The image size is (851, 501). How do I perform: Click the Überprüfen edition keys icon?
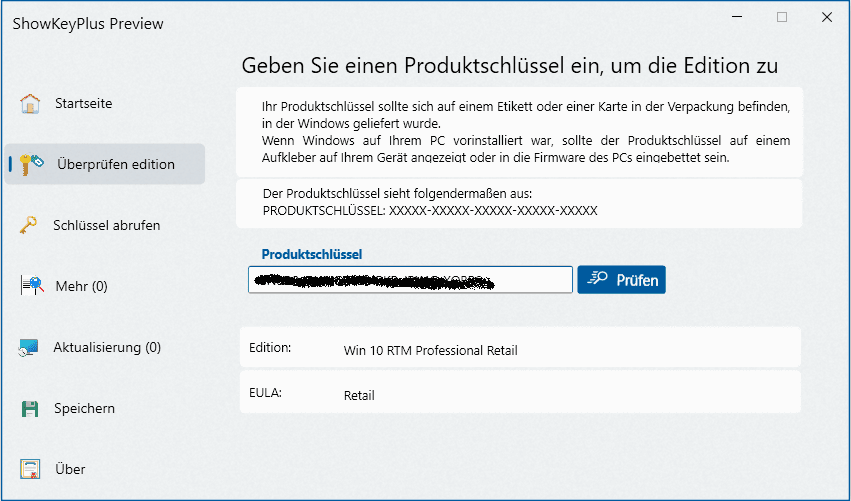tap(31, 164)
